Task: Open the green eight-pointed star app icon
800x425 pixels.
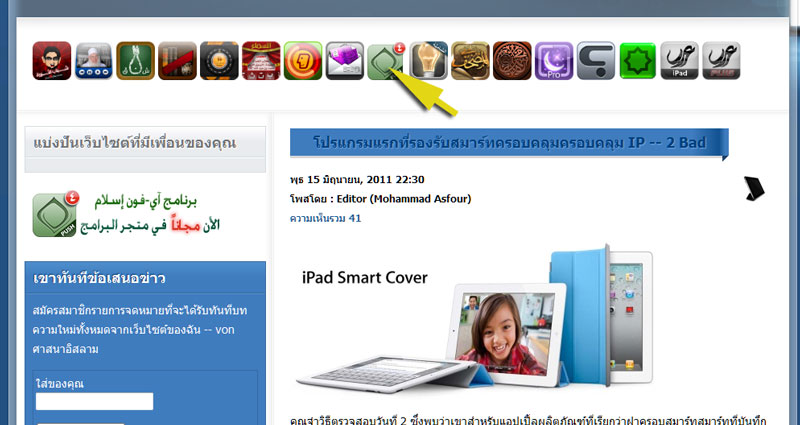Action: pos(638,61)
